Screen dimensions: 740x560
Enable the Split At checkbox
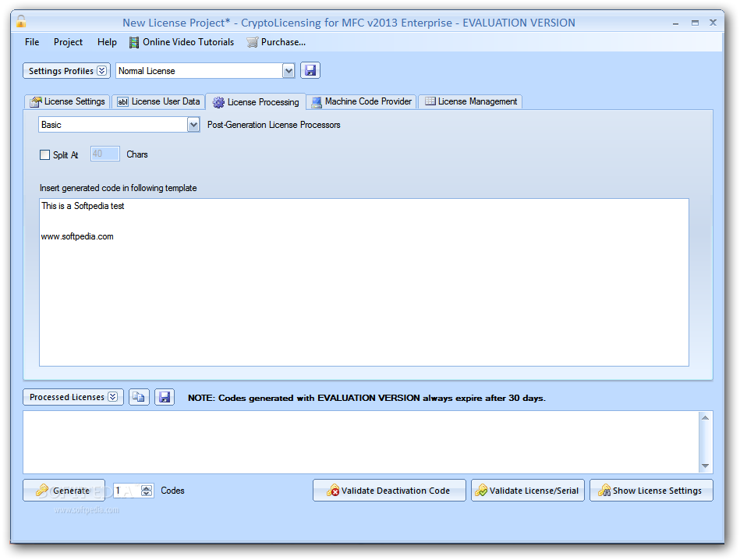[44, 155]
